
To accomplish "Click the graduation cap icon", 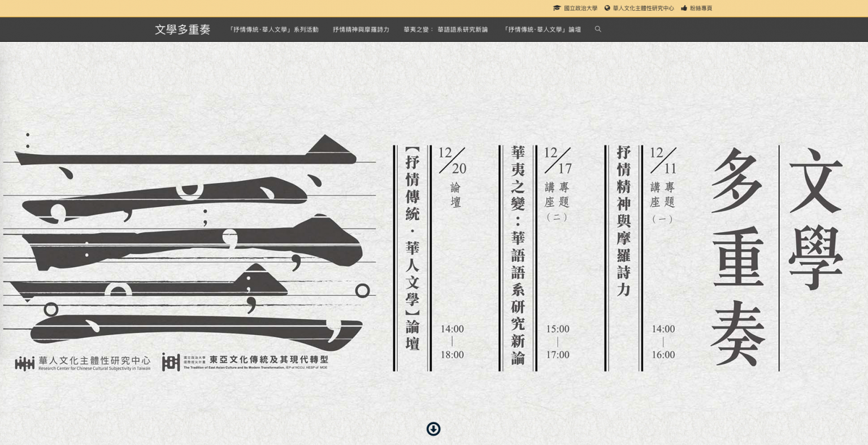I will coord(557,8).
